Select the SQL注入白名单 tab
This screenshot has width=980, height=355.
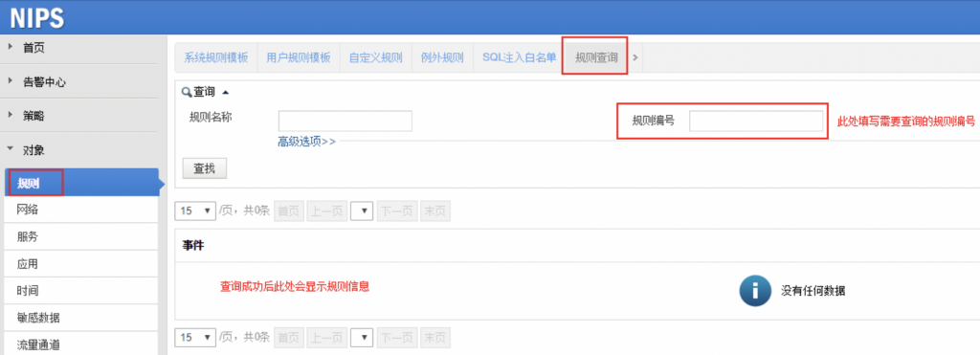(520, 58)
